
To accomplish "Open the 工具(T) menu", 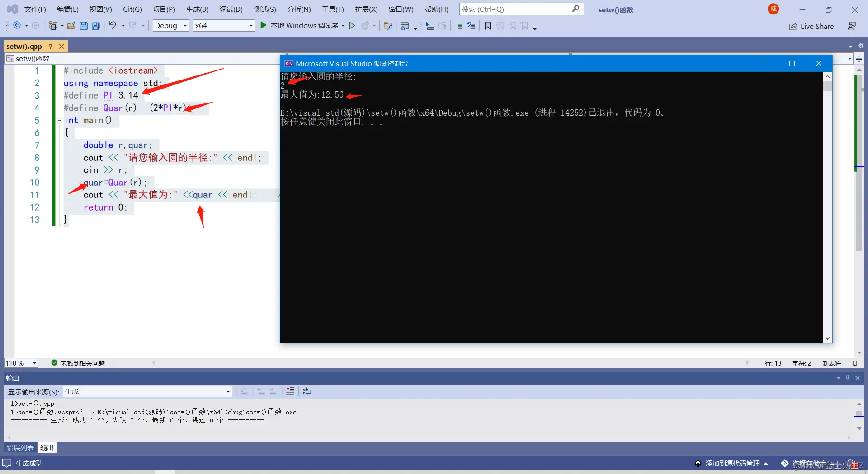I will click(x=333, y=9).
